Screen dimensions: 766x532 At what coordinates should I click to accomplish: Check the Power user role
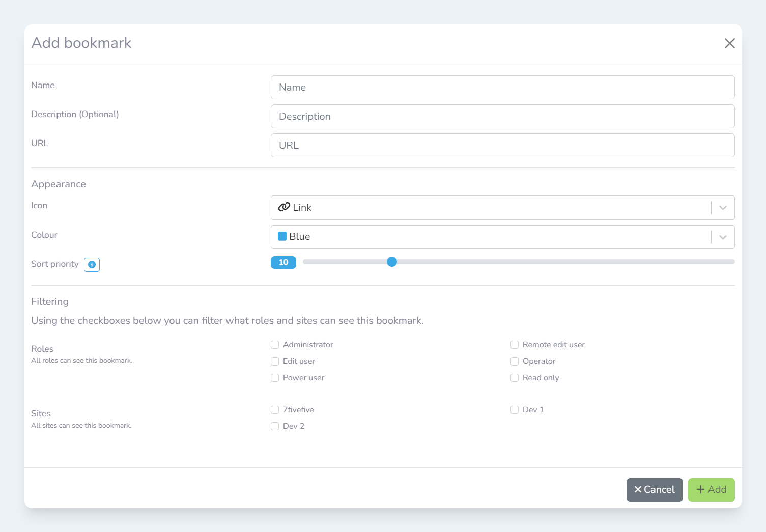[275, 378]
